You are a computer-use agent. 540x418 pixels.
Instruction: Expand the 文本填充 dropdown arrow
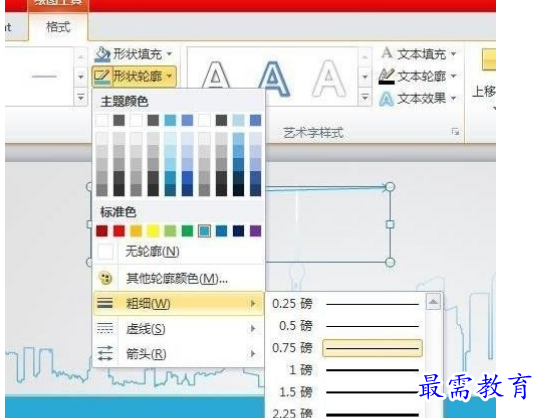click(453, 54)
